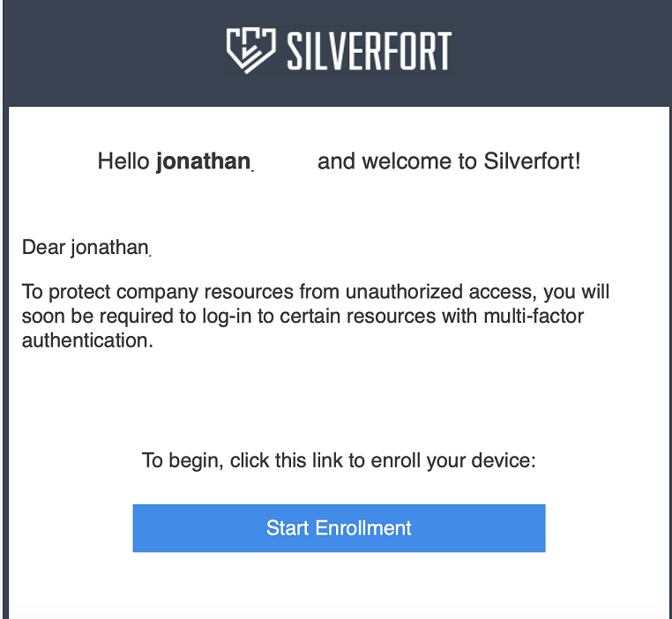672x619 pixels.
Task: Start the device enrollment via blue button
Action: click(x=339, y=528)
